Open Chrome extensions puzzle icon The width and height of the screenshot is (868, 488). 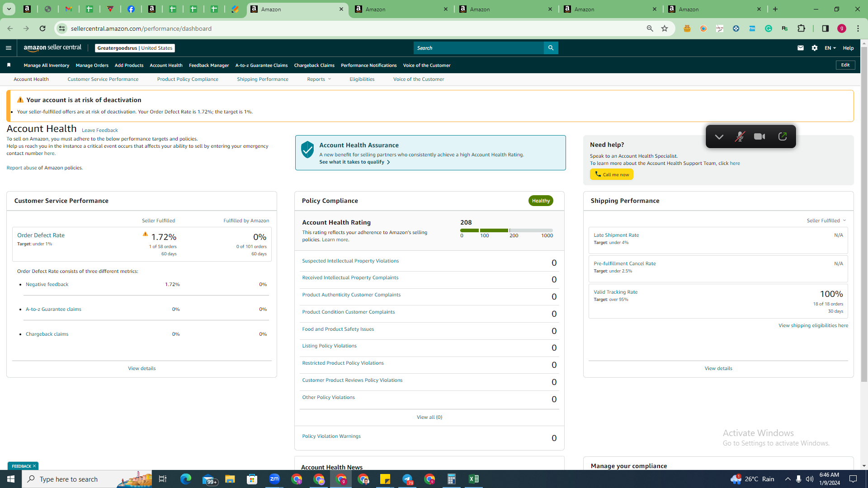pyautogui.click(x=801, y=28)
